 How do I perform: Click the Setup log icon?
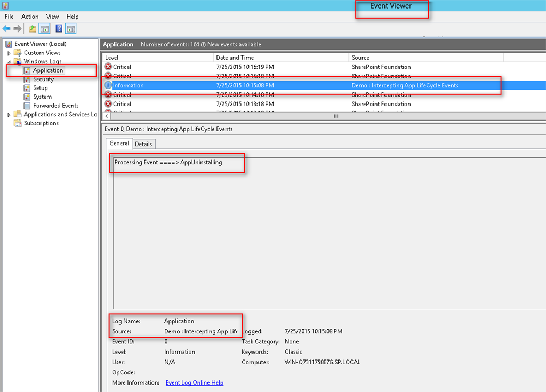27,88
